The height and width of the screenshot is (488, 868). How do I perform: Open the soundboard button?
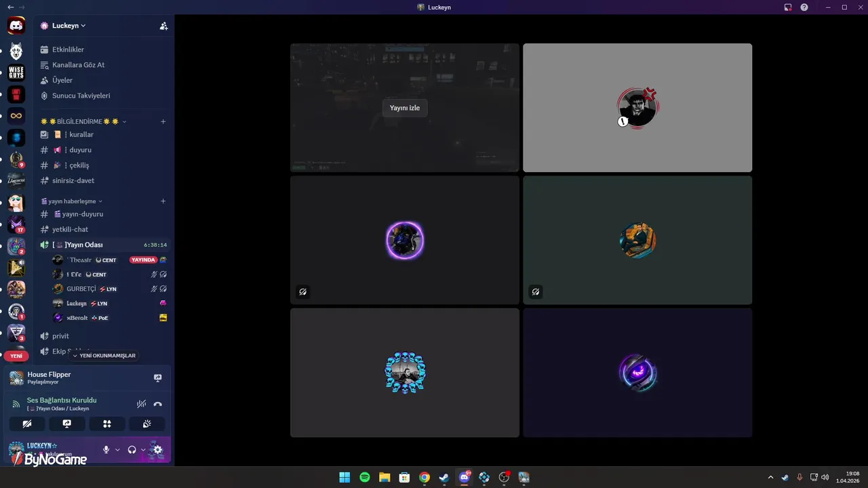point(146,424)
